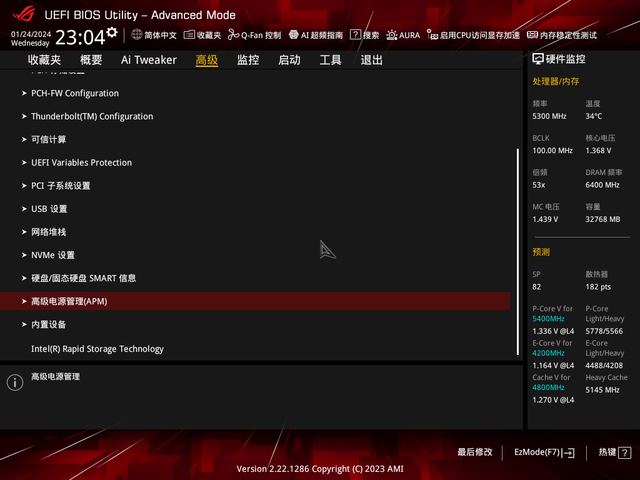This screenshot has height=480, width=640.
Task: Click the info icon in help pane
Action: coord(15,382)
